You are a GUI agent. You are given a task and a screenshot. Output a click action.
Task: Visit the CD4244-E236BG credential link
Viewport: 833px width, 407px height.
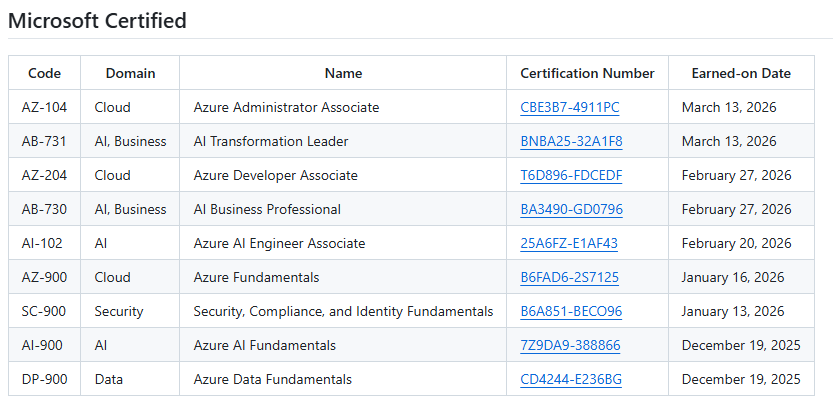pyautogui.click(x=571, y=379)
